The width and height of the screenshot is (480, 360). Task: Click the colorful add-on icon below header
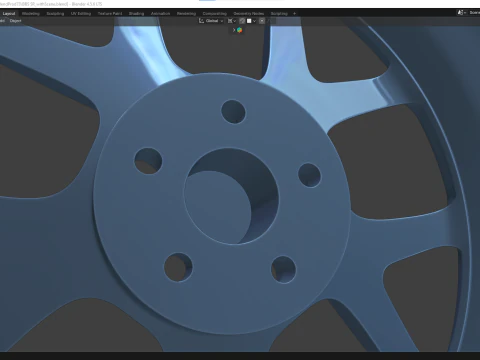239,30
